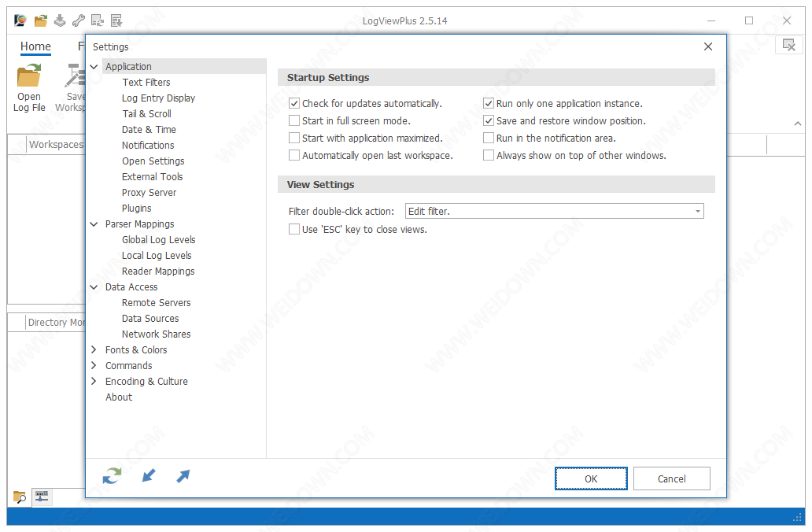Click the resize grip in the status bar
Image resolution: width=812 pixels, height=532 pixels.
tap(797, 518)
